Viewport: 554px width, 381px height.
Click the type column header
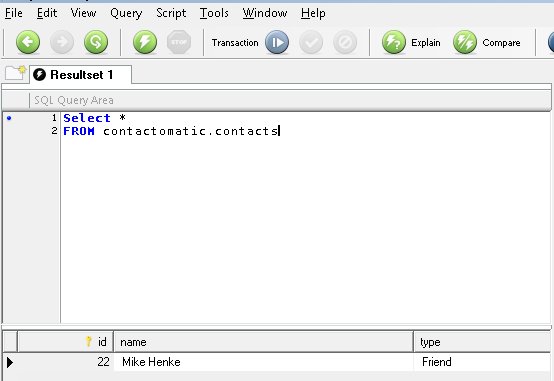(x=482, y=342)
